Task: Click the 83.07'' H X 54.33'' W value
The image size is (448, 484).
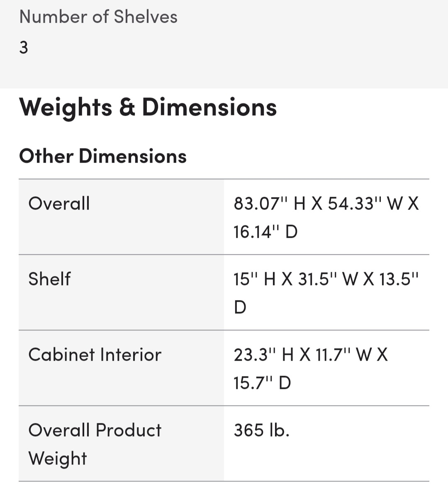Action: pos(326,204)
